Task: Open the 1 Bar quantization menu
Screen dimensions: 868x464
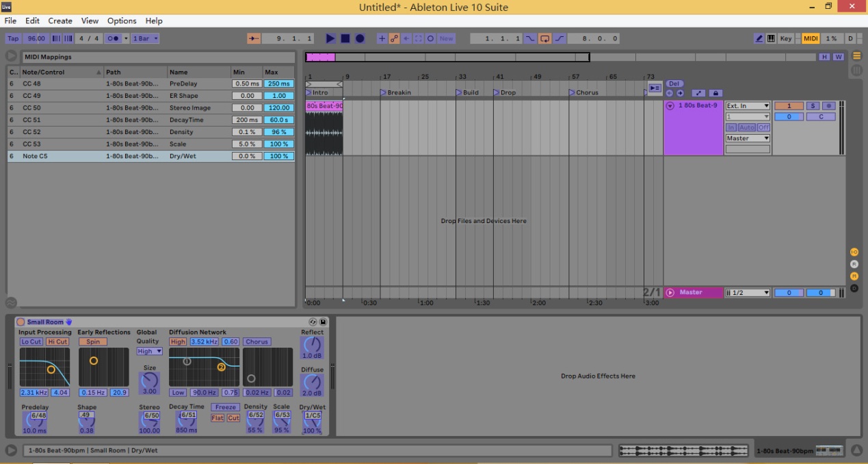Action: tap(145, 39)
